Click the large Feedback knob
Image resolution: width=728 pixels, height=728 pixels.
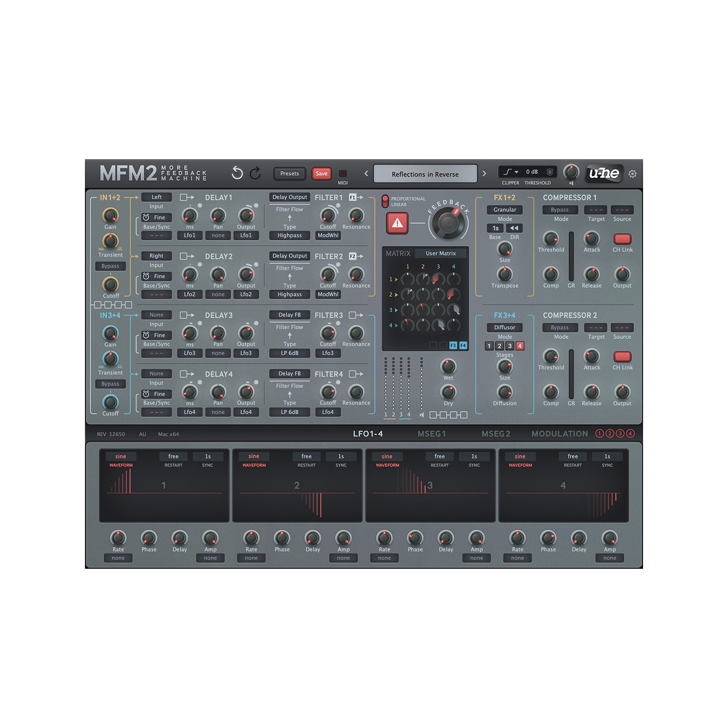447,223
